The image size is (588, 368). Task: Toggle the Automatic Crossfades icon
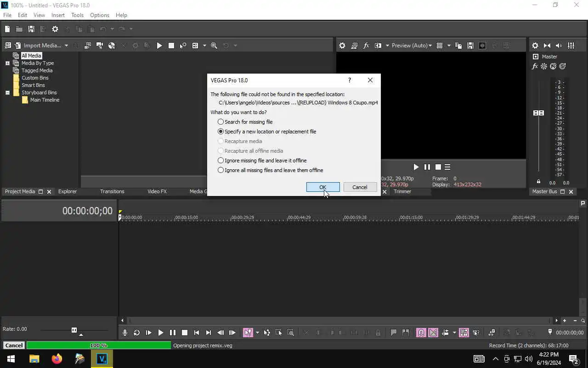point(433,333)
